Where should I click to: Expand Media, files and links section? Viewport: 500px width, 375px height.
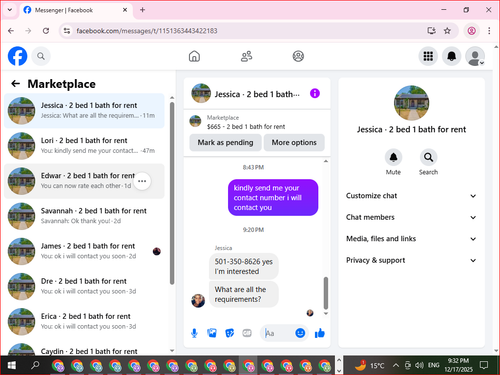[x=411, y=239]
